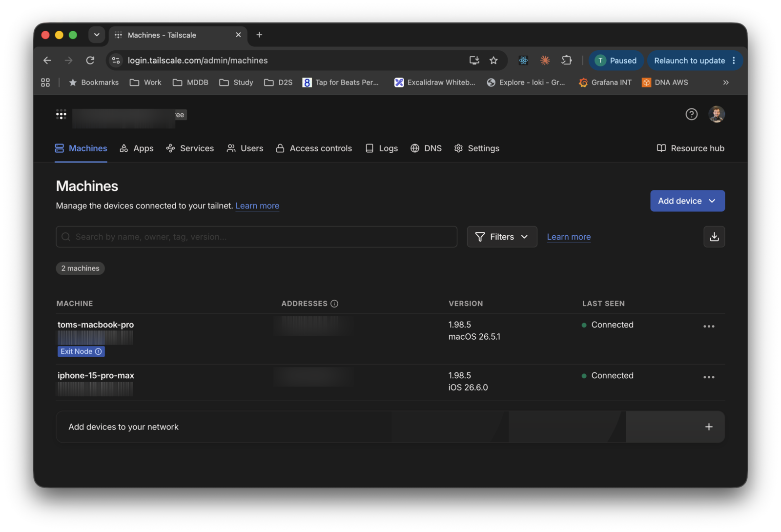The height and width of the screenshot is (532, 781).
Task: Switch to the Machines tab
Action: pyautogui.click(x=81, y=148)
